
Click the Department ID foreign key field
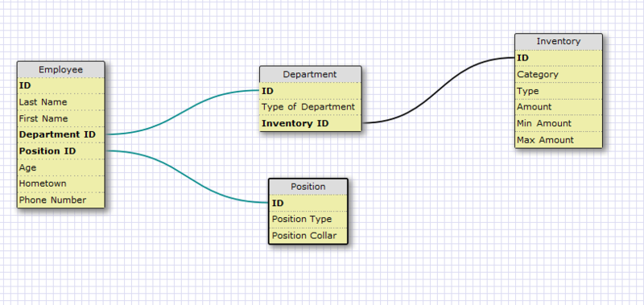point(61,134)
